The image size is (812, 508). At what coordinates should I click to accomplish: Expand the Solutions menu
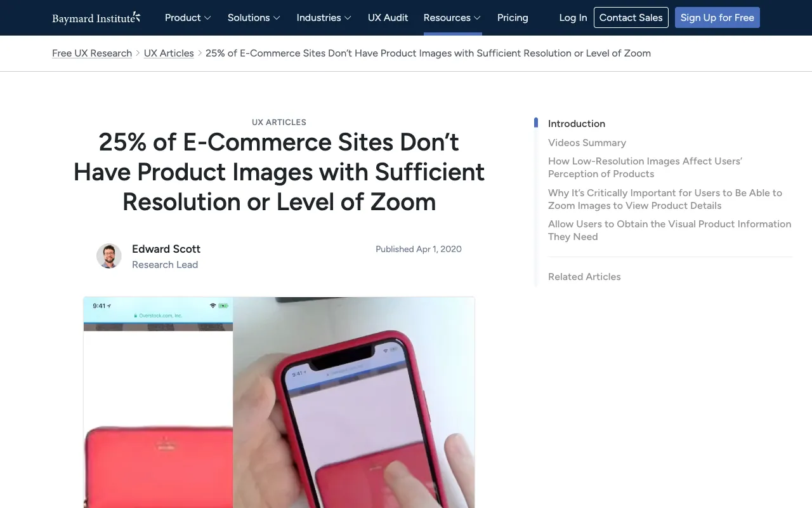254,18
